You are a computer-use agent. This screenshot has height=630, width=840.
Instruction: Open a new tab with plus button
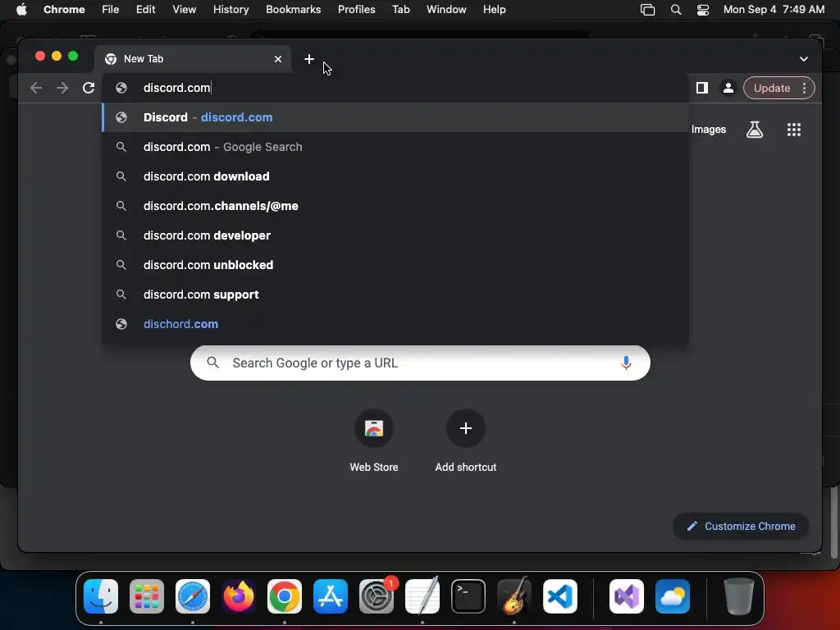(309, 59)
